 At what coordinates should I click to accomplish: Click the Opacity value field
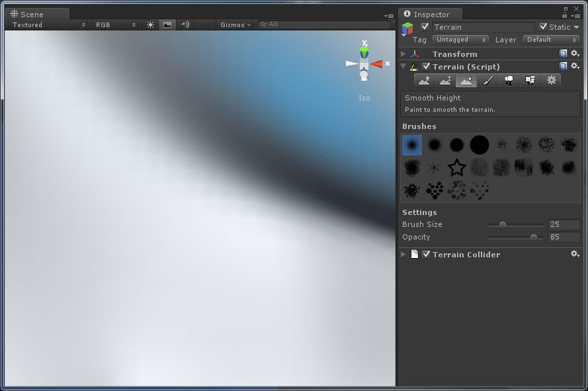tap(564, 237)
